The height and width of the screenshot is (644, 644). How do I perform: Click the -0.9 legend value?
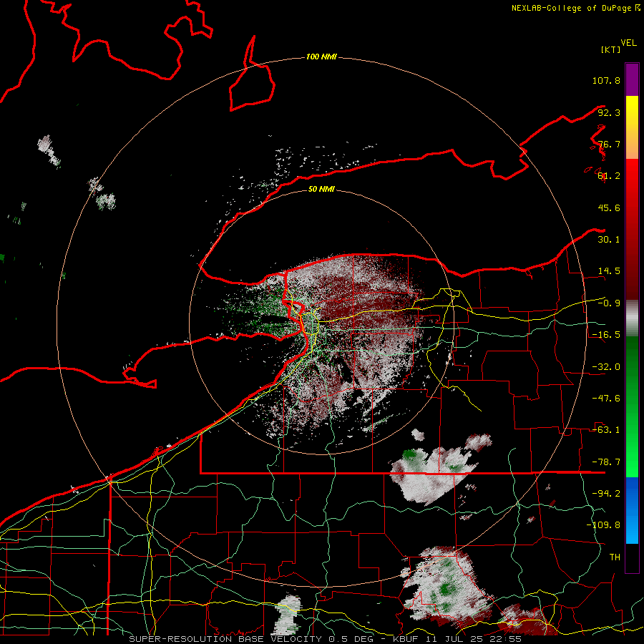[x=609, y=303]
